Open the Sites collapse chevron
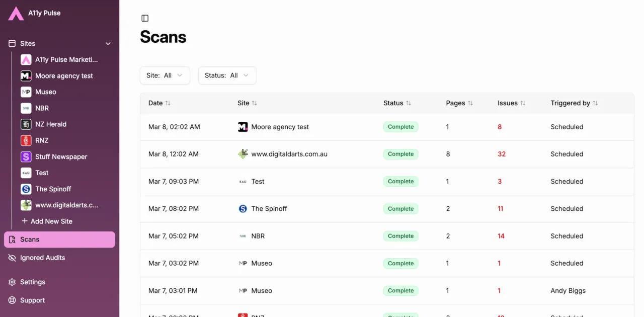 [108, 43]
